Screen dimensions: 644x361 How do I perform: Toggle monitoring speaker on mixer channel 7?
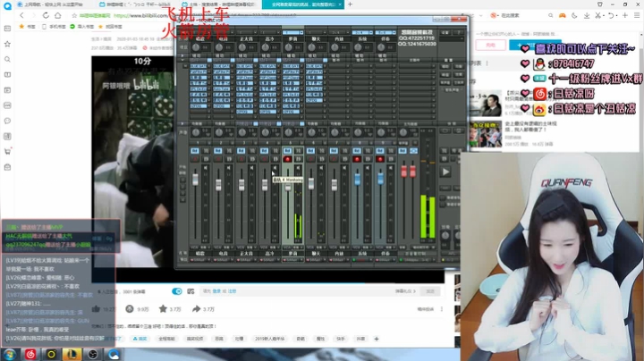(x=344, y=168)
